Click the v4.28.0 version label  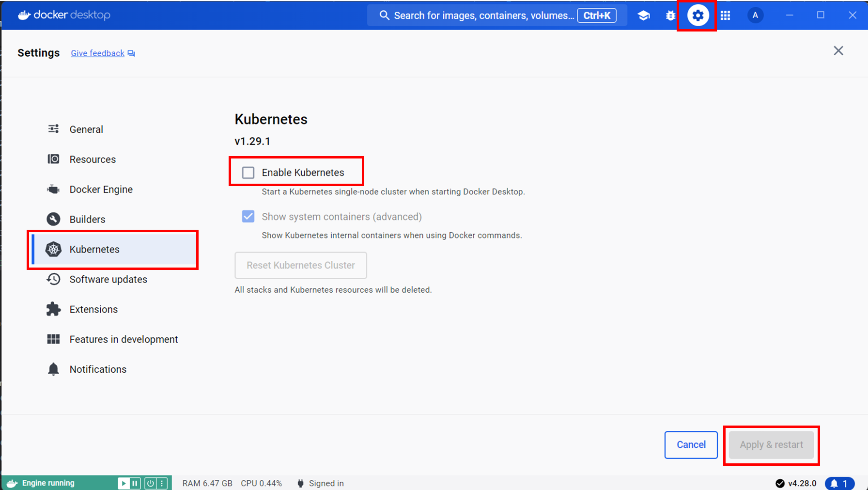pos(802,483)
